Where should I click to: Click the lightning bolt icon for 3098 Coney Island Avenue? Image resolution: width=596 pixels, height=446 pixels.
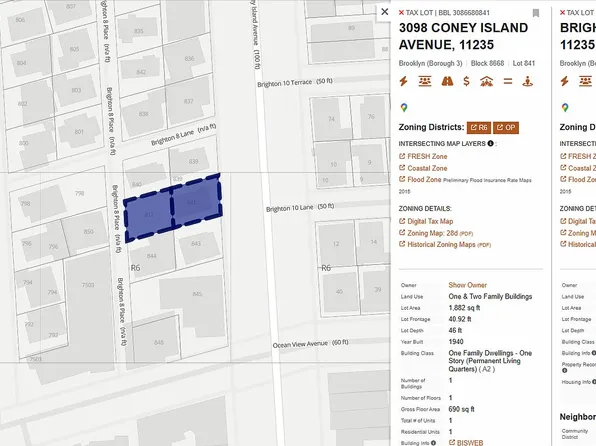click(404, 81)
